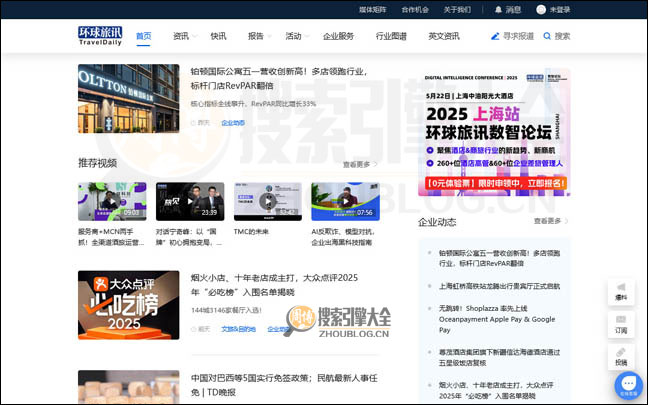The image size is (648, 405).
Task: Click the 文旅&目的地 tag
Action: [x=238, y=329]
